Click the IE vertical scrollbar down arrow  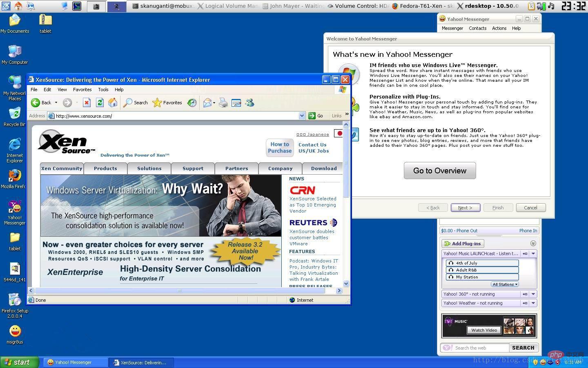(x=346, y=283)
